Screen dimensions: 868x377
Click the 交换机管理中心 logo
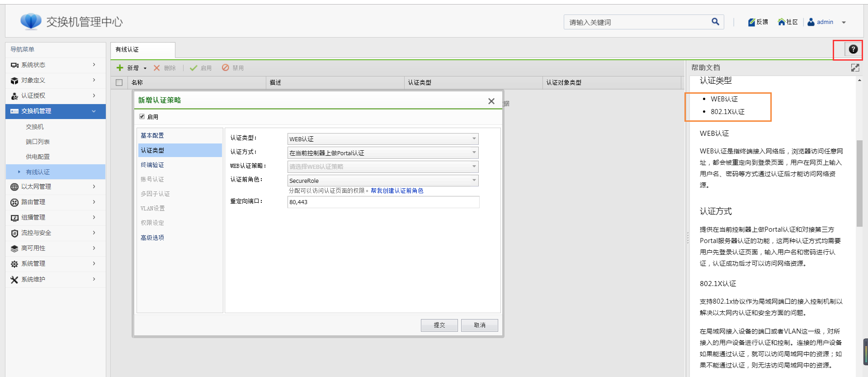click(x=31, y=21)
